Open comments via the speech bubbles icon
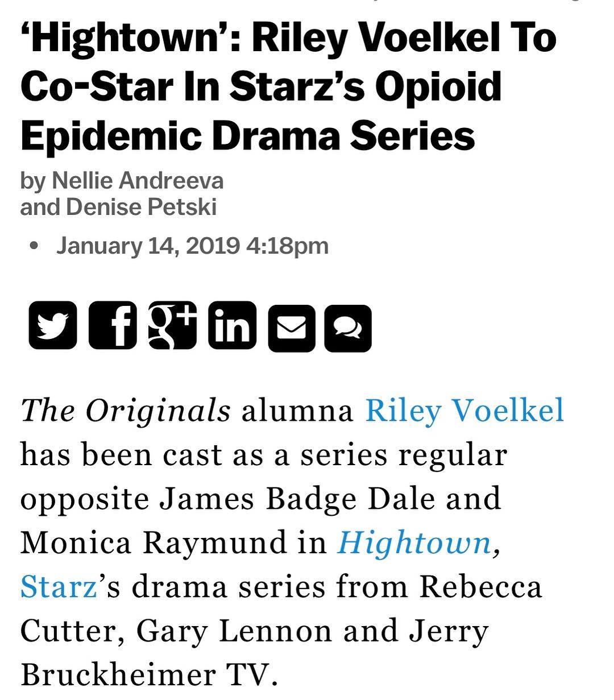This screenshot has height=700, width=614. (348, 328)
